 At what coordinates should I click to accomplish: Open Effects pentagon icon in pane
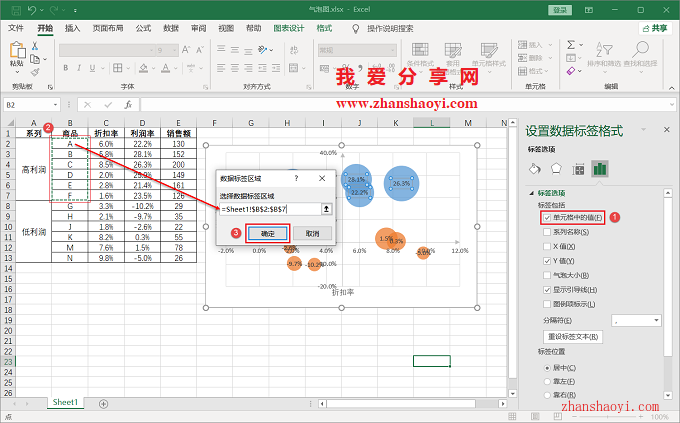556,169
